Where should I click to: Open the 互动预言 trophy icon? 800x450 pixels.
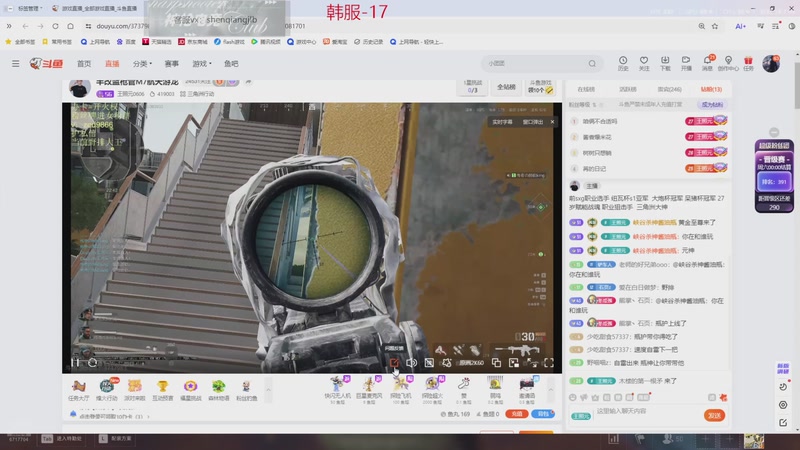(162, 390)
